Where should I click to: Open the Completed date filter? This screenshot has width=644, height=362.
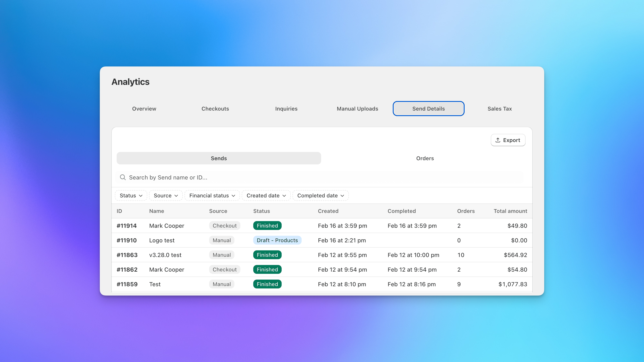pyautogui.click(x=320, y=195)
